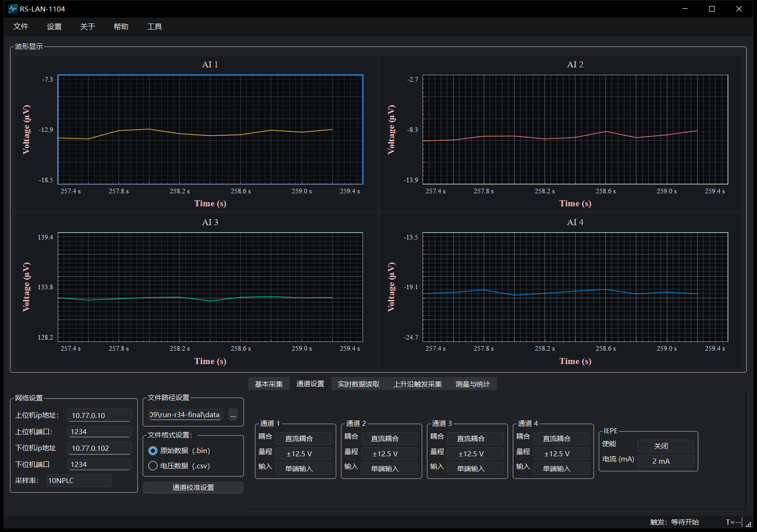757x532 pixels.
Task: Open the 文件 menu
Action: pos(21,27)
